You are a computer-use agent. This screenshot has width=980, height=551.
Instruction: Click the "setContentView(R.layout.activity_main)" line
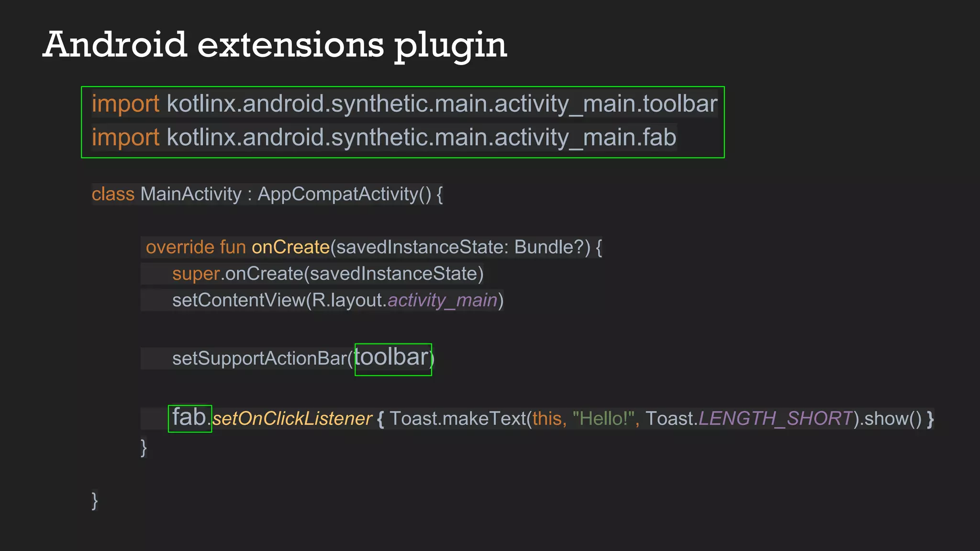coord(338,300)
